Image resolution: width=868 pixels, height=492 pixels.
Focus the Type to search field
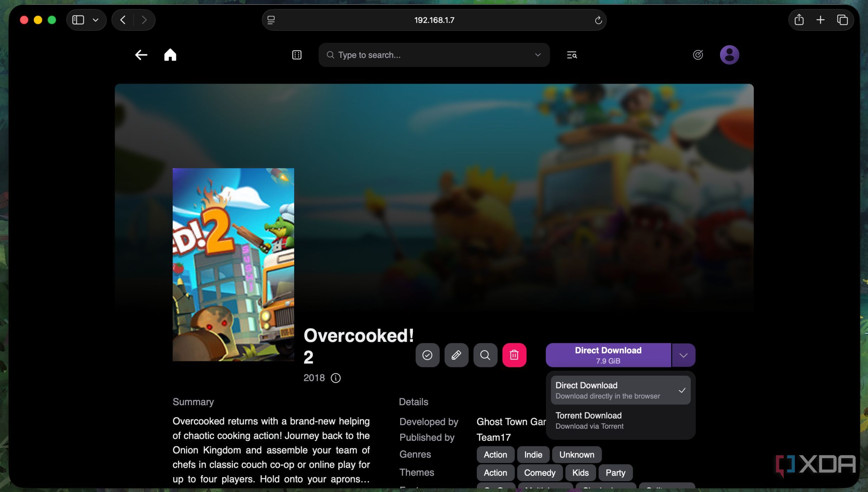(x=434, y=55)
